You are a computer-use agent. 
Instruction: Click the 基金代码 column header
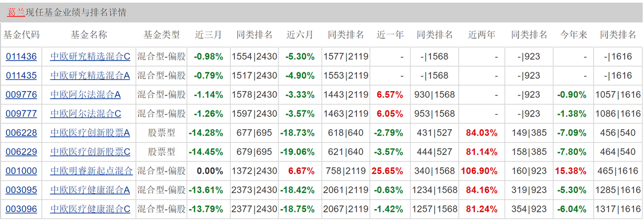click(21, 35)
